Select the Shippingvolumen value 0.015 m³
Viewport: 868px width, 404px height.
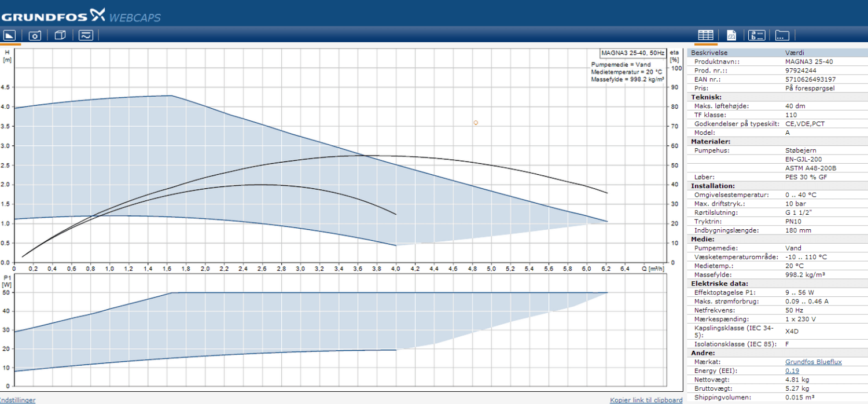pyautogui.click(x=800, y=397)
